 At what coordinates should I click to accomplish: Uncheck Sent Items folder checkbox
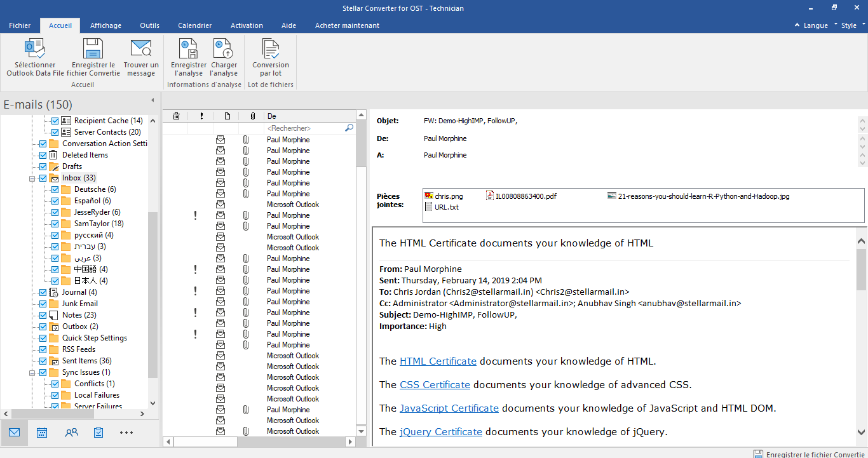[x=43, y=361]
